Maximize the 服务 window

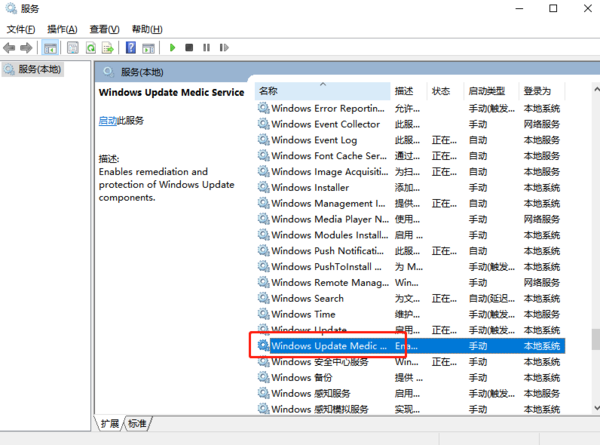pyautogui.click(x=553, y=8)
